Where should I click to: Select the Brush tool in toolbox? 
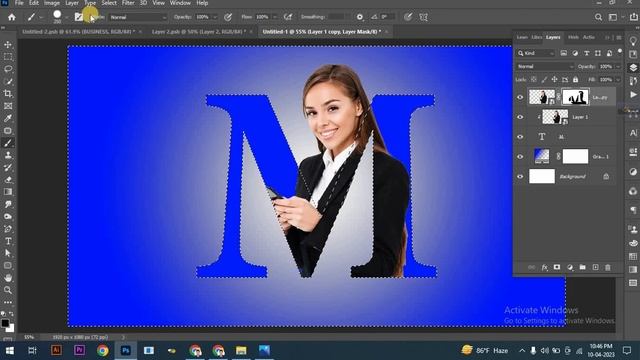pyautogui.click(x=8, y=143)
